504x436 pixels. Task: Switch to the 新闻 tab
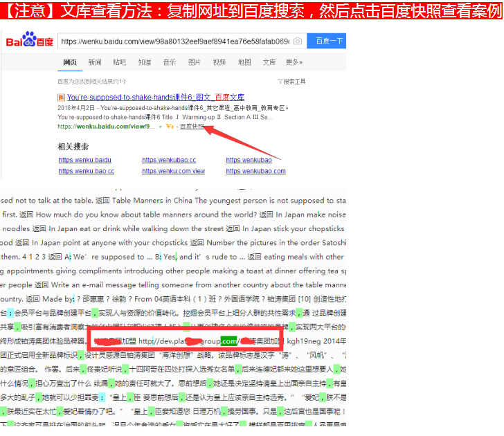pos(95,62)
